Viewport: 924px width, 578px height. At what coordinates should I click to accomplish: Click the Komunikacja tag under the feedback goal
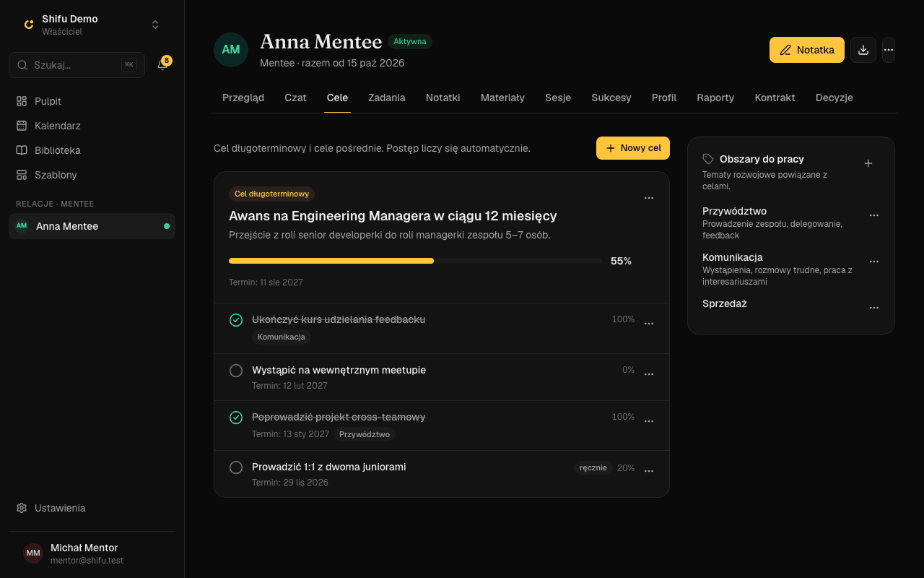[282, 337]
